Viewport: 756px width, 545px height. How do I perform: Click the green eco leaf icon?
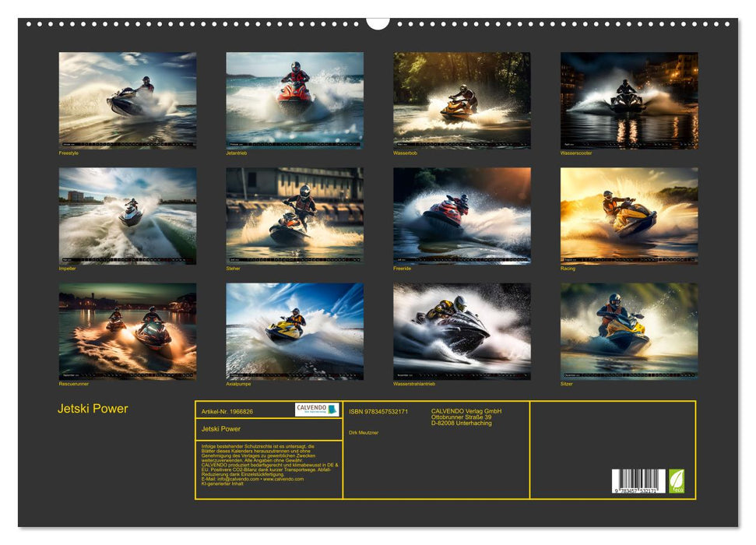coord(676,480)
